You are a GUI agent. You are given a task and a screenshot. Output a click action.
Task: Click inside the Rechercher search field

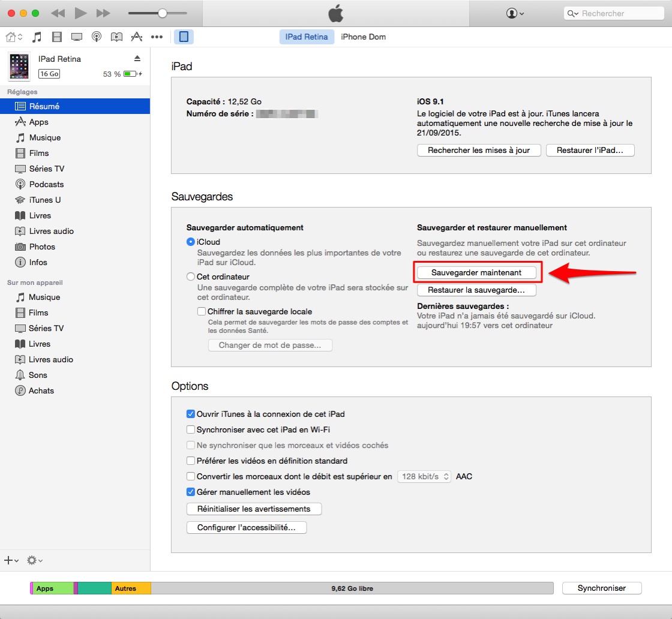(613, 13)
